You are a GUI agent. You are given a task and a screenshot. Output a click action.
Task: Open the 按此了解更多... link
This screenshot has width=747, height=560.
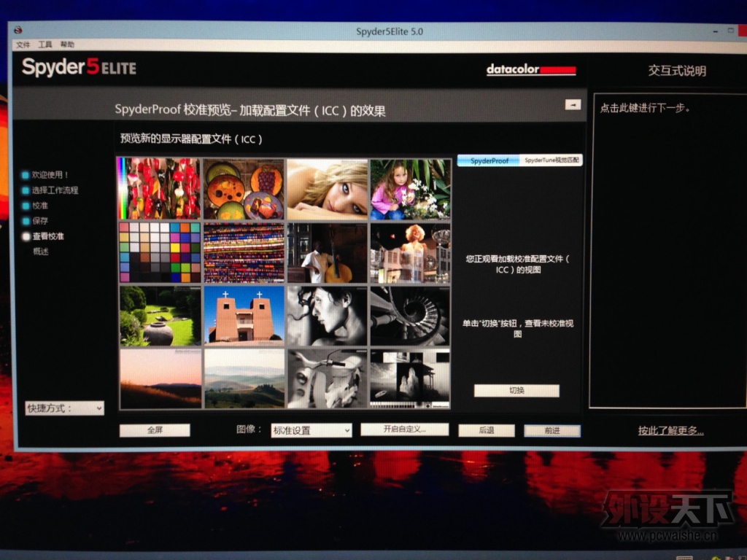[671, 431]
